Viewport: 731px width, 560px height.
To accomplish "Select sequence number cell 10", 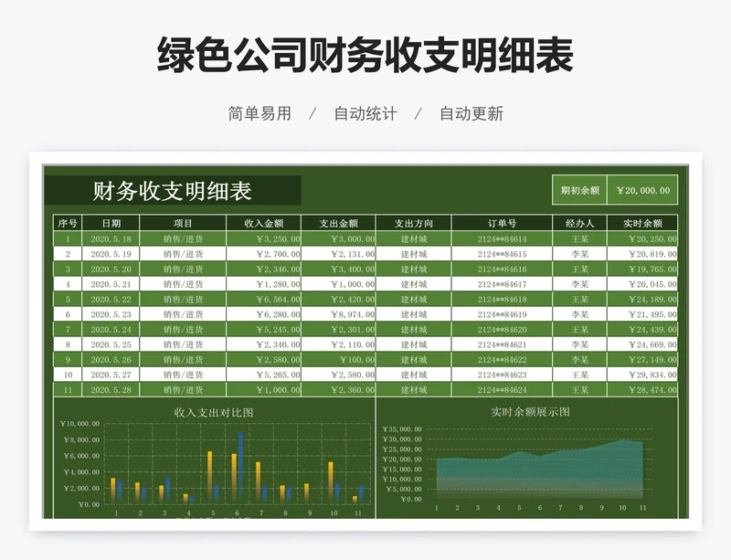I will click(68, 375).
